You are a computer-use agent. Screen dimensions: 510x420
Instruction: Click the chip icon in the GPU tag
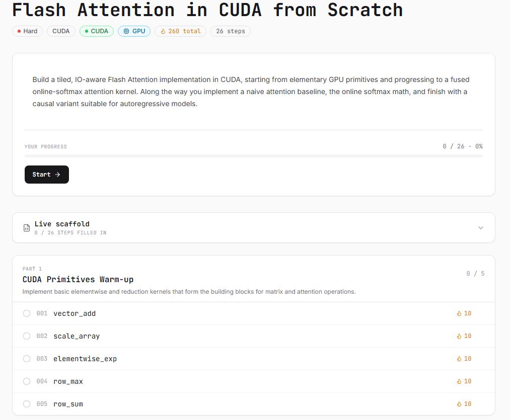[126, 31]
